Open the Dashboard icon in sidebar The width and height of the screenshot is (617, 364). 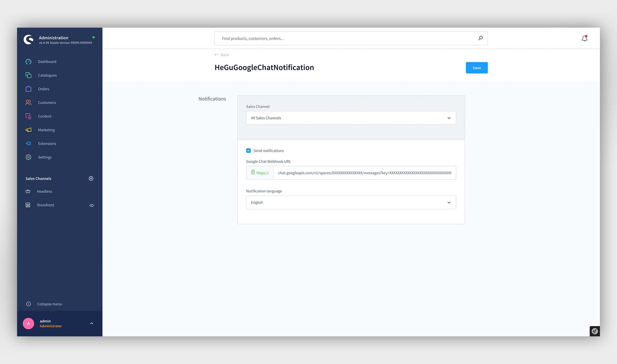click(x=28, y=61)
